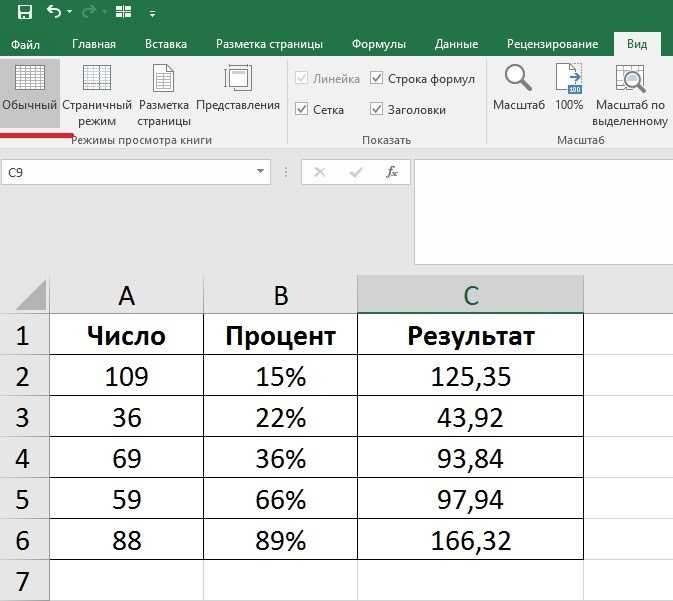Click the Insert Function fx icon
Viewport: 673px width, 601px height.
(391, 172)
